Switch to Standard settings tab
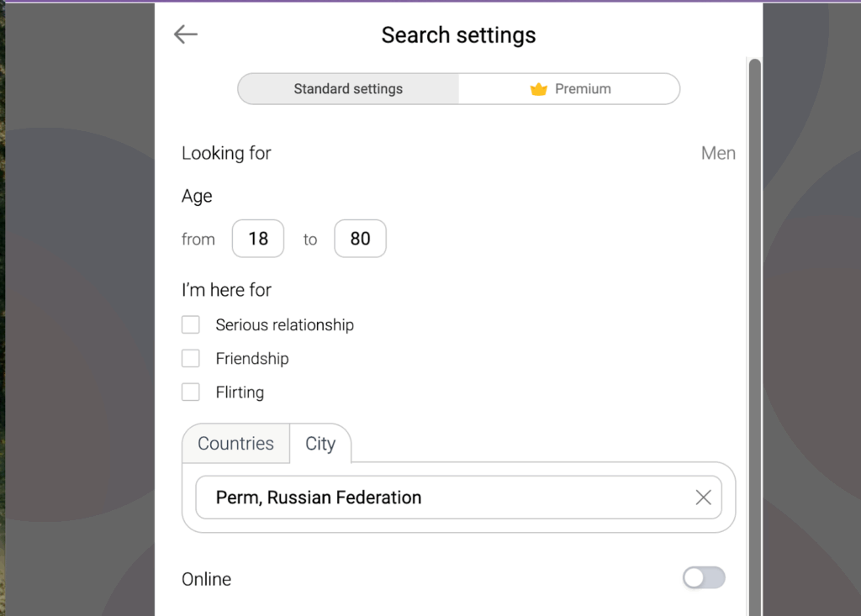The height and width of the screenshot is (616, 861). pos(348,89)
